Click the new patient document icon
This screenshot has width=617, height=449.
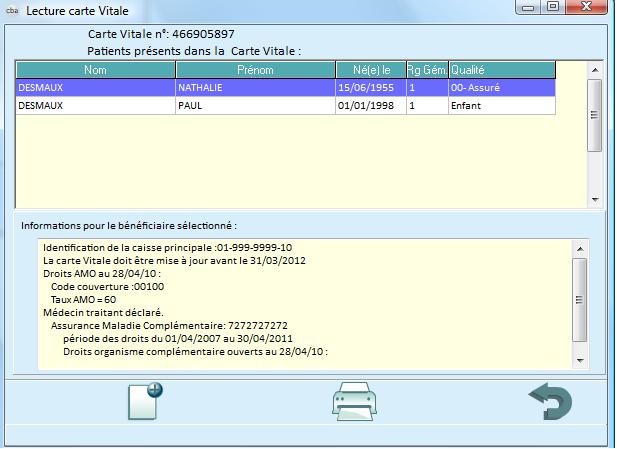pyautogui.click(x=145, y=401)
